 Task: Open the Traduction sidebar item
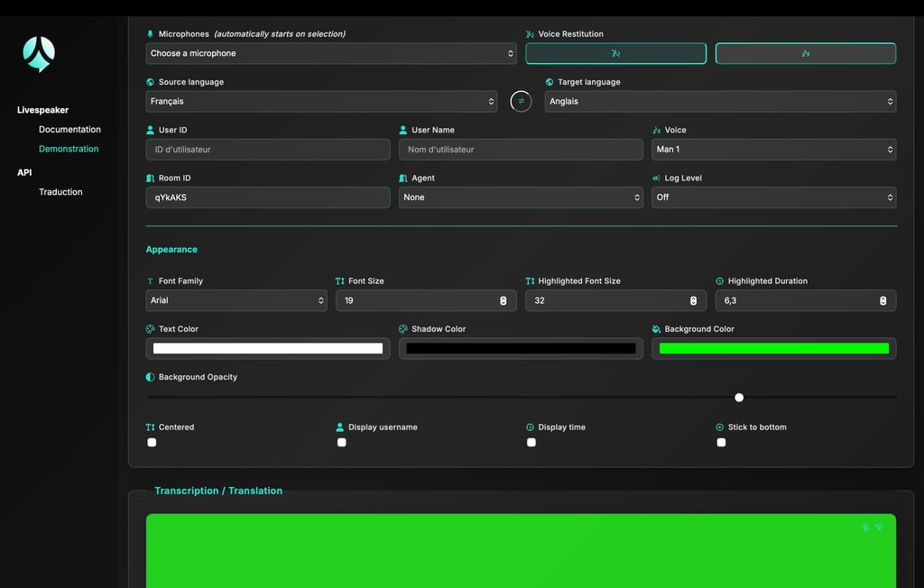pos(60,191)
